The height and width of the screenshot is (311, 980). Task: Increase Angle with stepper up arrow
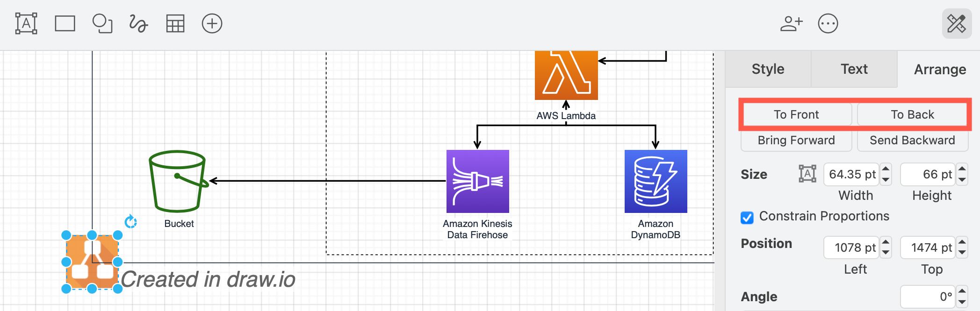[x=962, y=291]
